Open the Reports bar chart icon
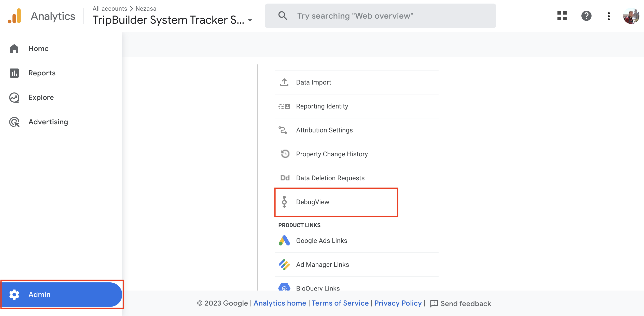This screenshot has width=644, height=316. click(14, 73)
